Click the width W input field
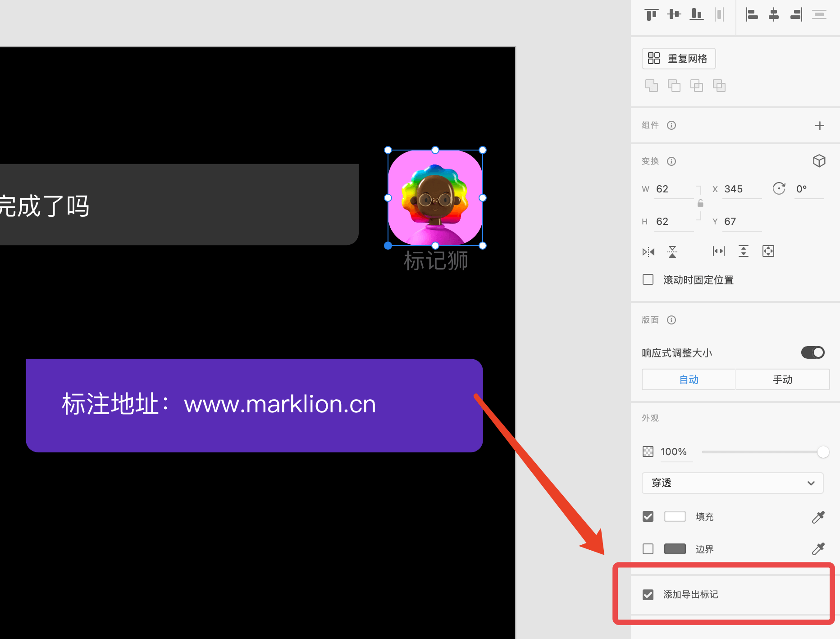840x639 pixels. pyautogui.click(x=673, y=189)
